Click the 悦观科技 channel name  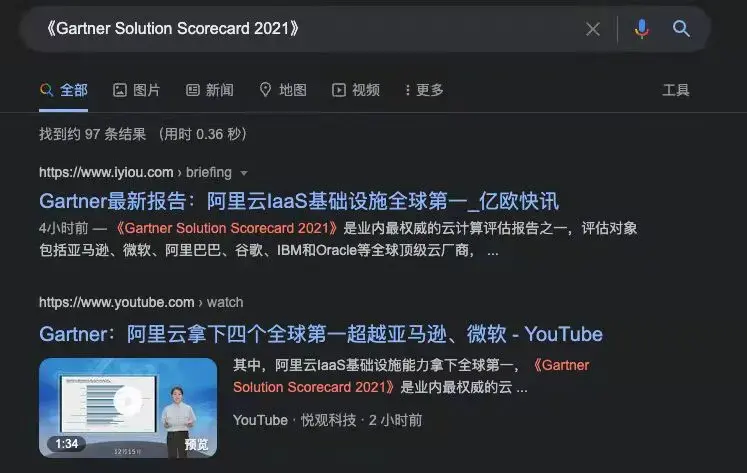coord(328,420)
